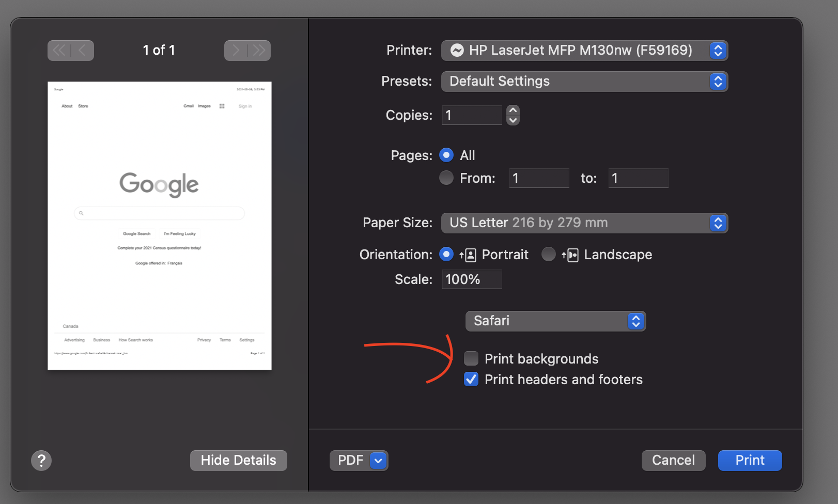This screenshot has height=504, width=838.
Task: Click the landscape orientation icon
Action: (x=570, y=255)
